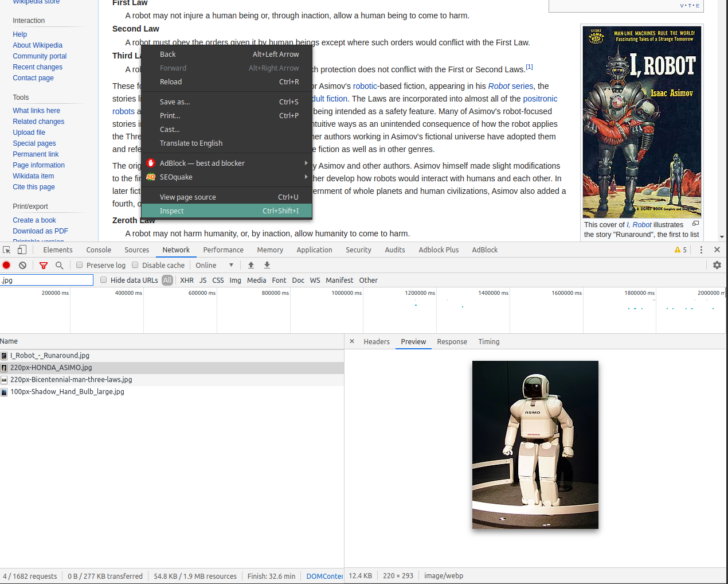This screenshot has height=584, width=728.
Task: Click the What links here link
Action: point(36,111)
